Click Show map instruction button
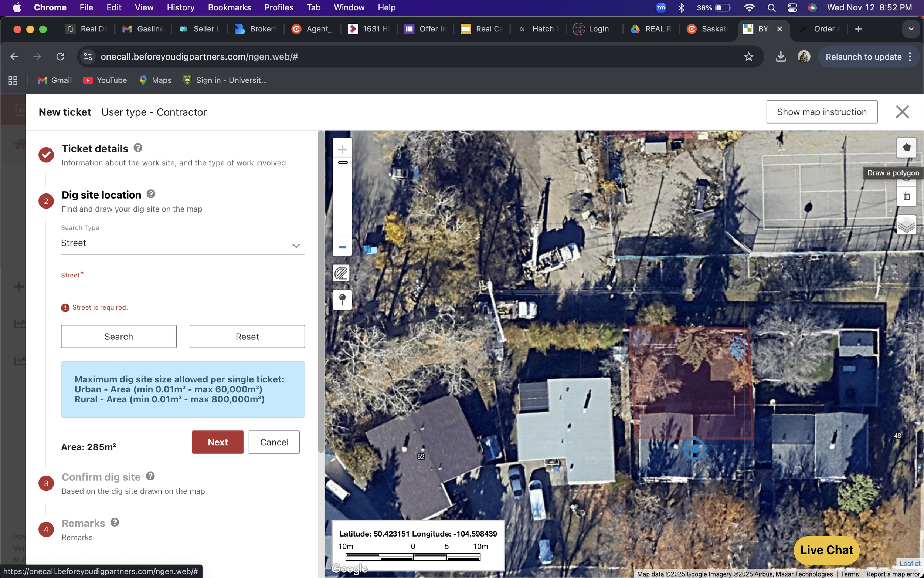Image resolution: width=924 pixels, height=578 pixels. [x=821, y=112]
